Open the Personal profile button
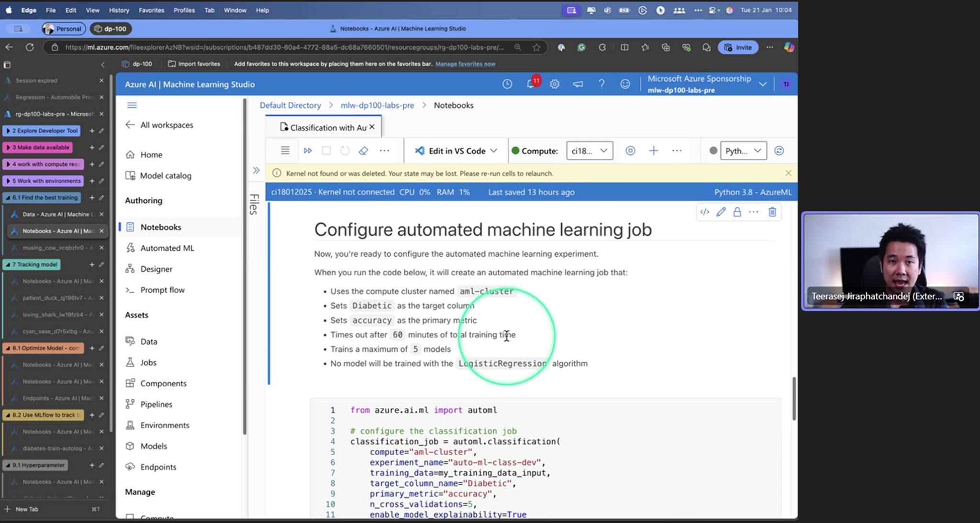 pyautogui.click(x=63, y=29)
